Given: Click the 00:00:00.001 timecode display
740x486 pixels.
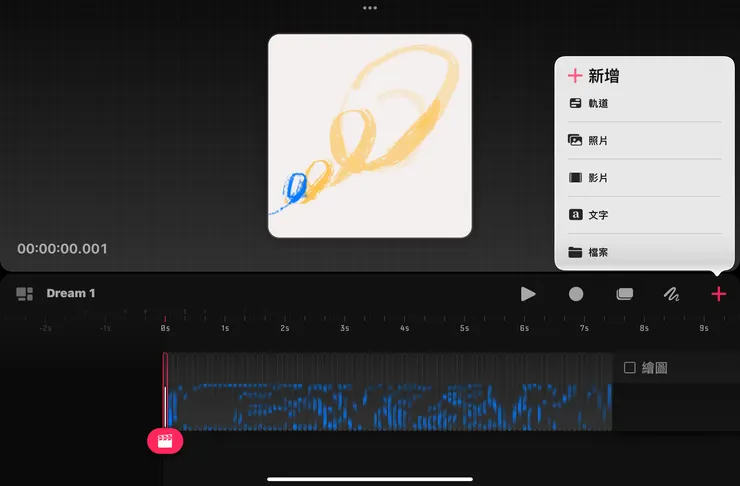Looking at the screenshot, I should click(x=62, y=249).
